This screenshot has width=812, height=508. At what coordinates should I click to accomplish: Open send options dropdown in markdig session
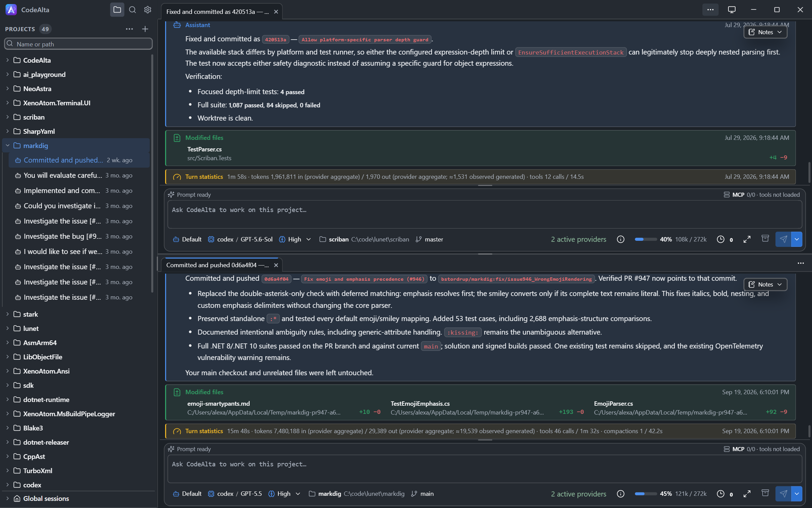797,494
